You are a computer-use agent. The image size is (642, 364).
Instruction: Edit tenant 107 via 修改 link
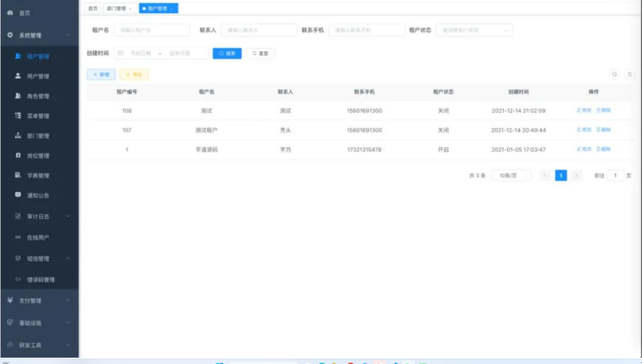click(584, 130)
